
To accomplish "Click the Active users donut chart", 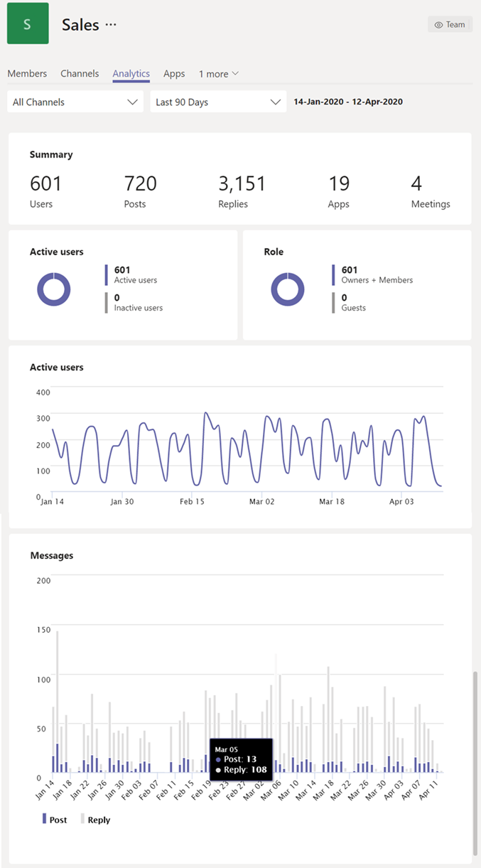I will (x=54, y=289).
